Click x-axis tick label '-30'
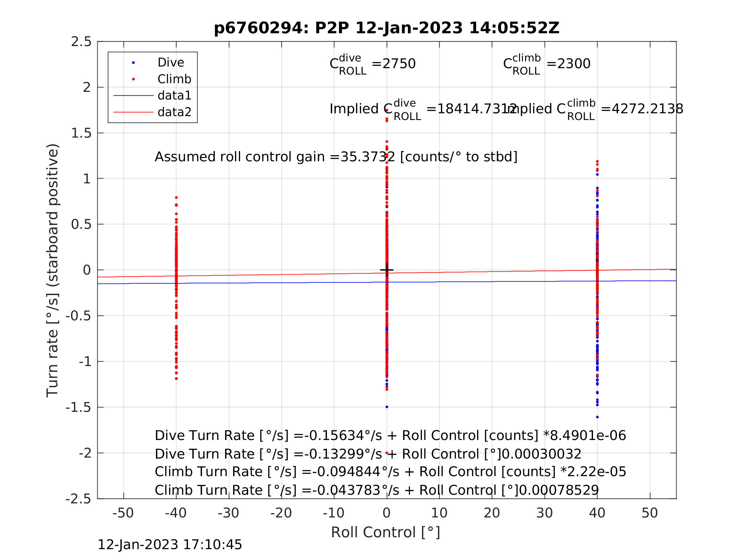The width and height of the screenshot is (747, 560). [229, 513]
